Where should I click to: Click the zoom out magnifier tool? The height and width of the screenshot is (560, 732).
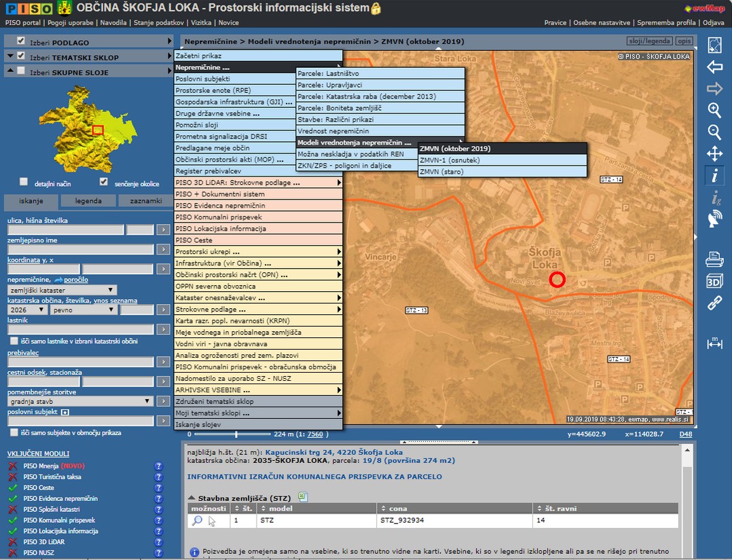[x=714, y=132]
